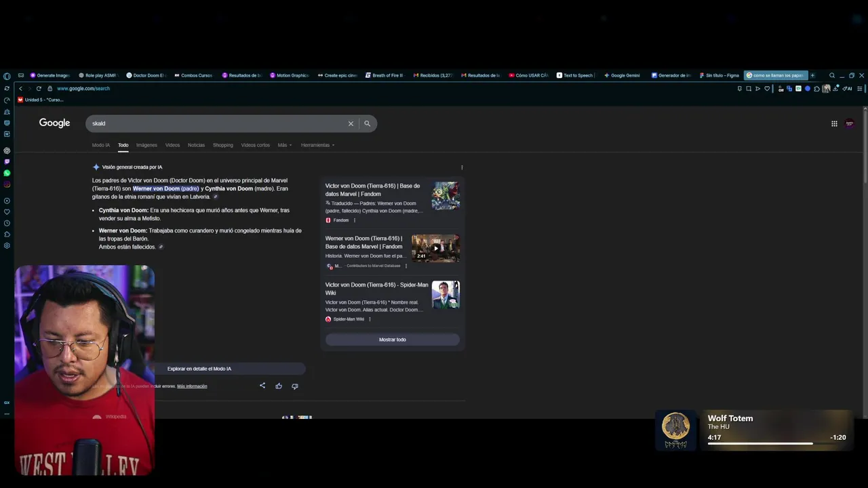The height and width of the screenshot is (488, 868).
Task: Select the Imágenes search filter
Action: [146, 145]
